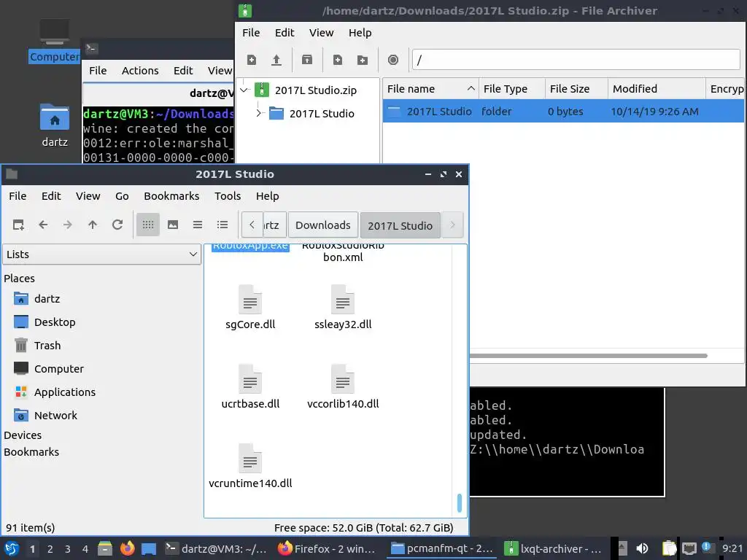The image size is (747, 560).
Task: Click the Add Folder icon in File Archiver
Action: (363, 60)
